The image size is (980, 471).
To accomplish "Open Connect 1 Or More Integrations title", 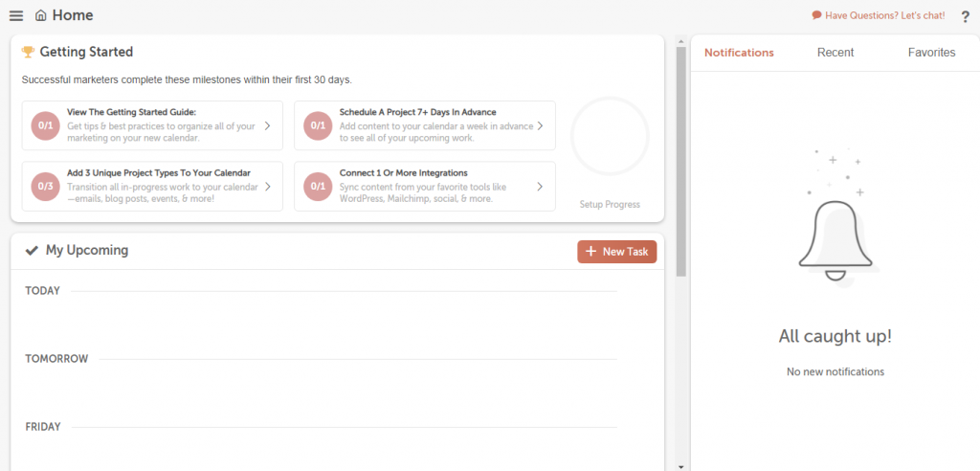I will (x=403, y=172).
